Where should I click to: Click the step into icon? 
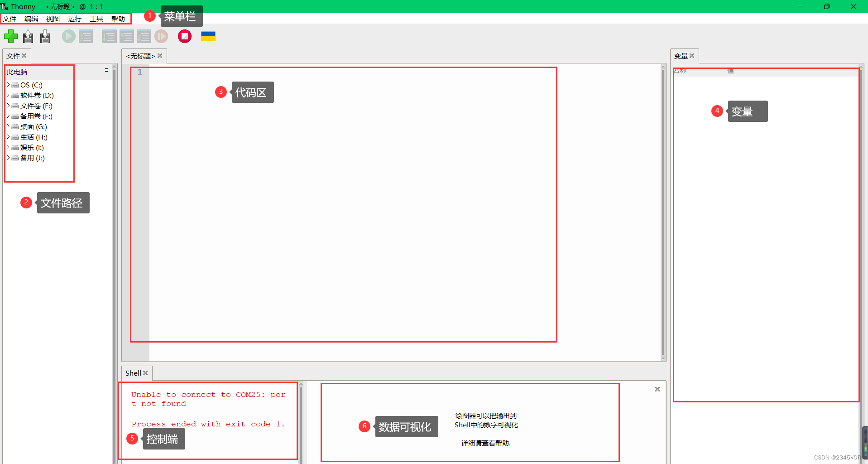coord(127,36)
